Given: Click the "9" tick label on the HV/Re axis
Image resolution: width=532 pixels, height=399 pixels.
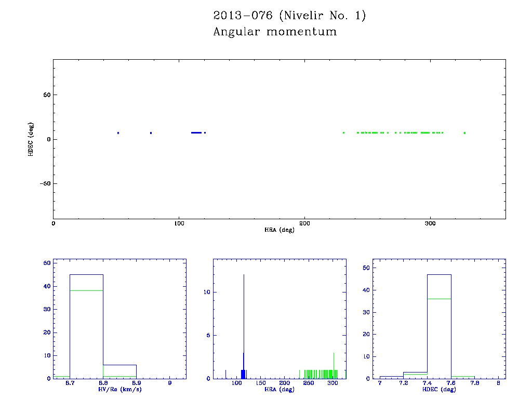Looking at the screenshot, I should click(x=170, y=383).
